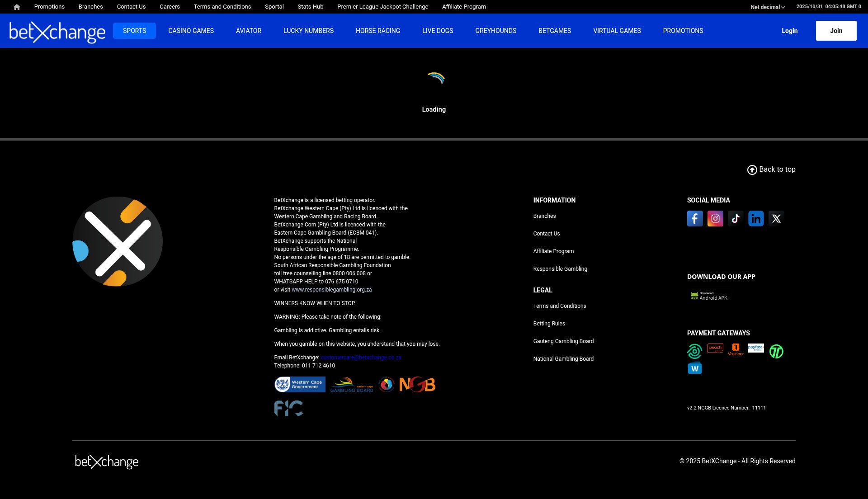Open Terms and Conditions in top bar
The image size is (868, 499).
click(222, 7)
